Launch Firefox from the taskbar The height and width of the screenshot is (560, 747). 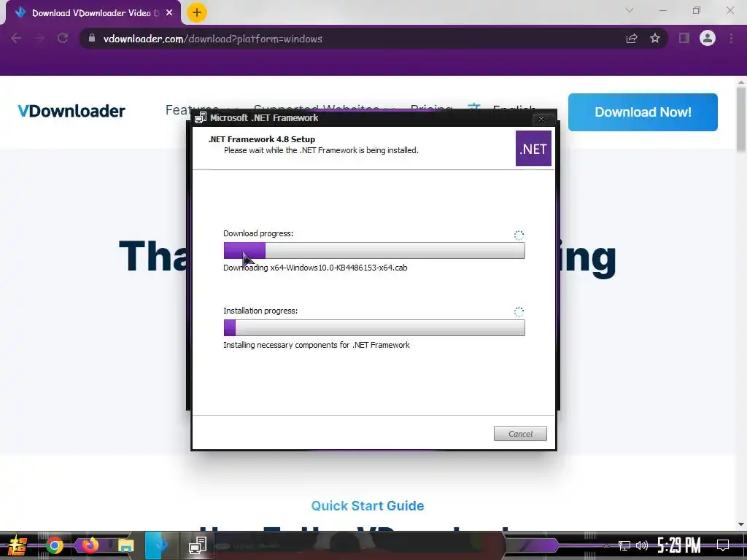[90, 545]
